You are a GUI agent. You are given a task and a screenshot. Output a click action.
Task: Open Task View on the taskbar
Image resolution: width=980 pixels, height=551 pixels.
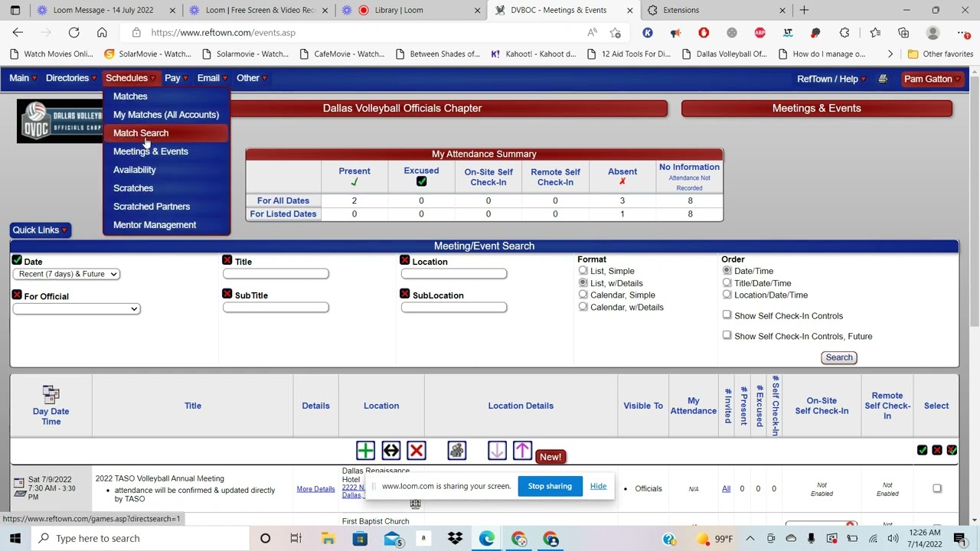(x=296, y=539)
